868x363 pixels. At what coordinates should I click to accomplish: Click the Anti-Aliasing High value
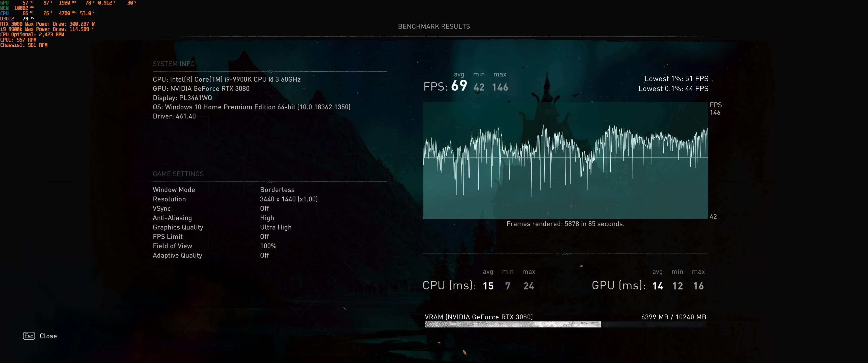coord(267,218)
